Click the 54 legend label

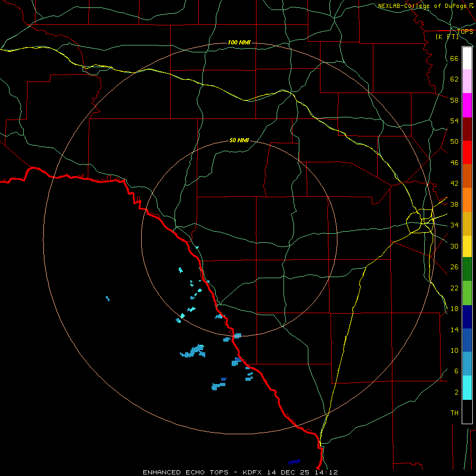coord(454,121)
